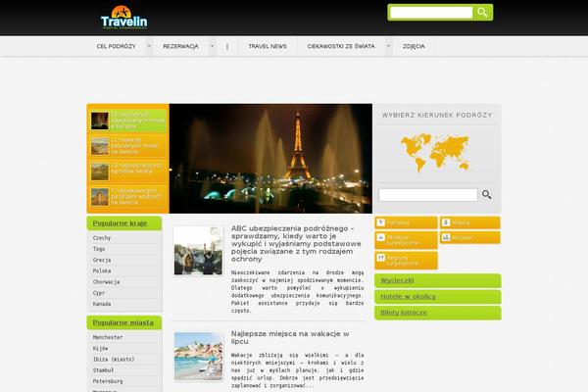Click the magnifier button in the header search
The image size is (588, 392).
(x=482, y=13)
